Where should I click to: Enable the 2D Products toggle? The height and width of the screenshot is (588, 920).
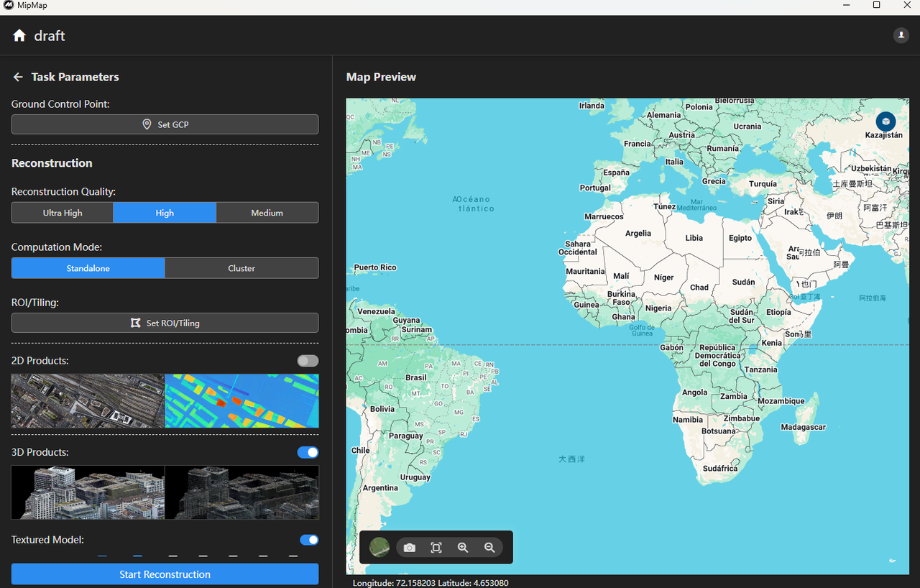coord(308,361)
